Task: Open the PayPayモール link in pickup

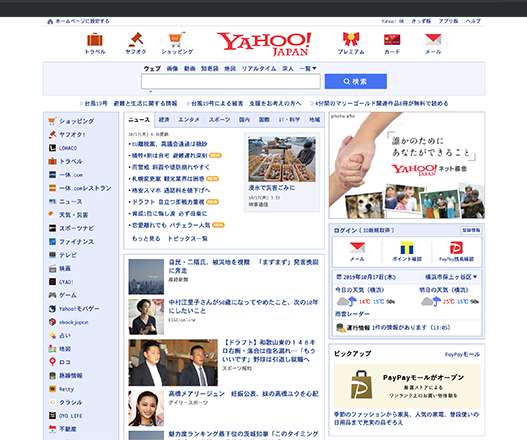Action: point(462,354)
